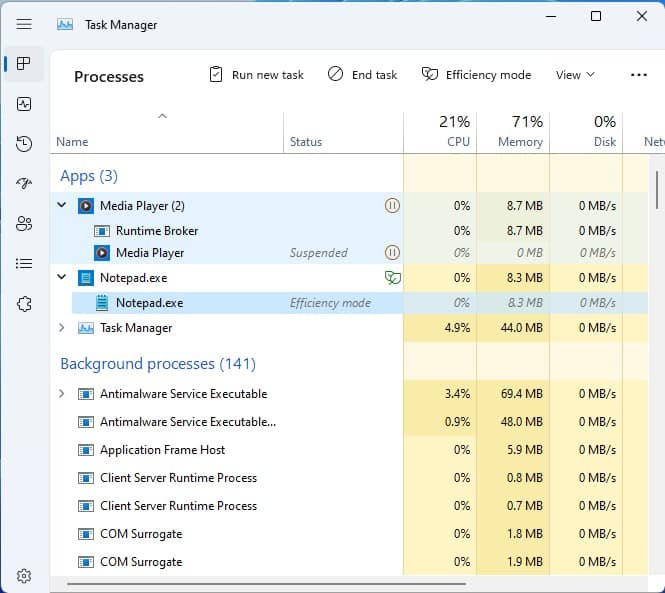Click the Apps (3) group heading

(x=89, y=176)
